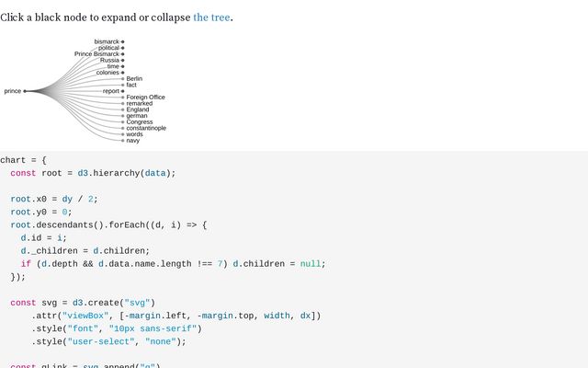Click the Congress leaf node dot
The height and width of the screenshot is (368, 588).
(123, 121)
